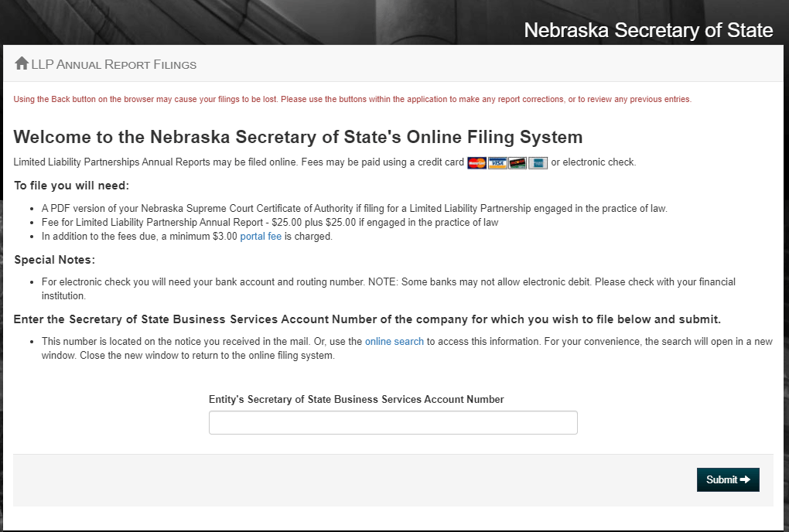Click the 'To file you will need:' heading
The image size is (789, 532).
pyautogui.click(x=71, y=186)
